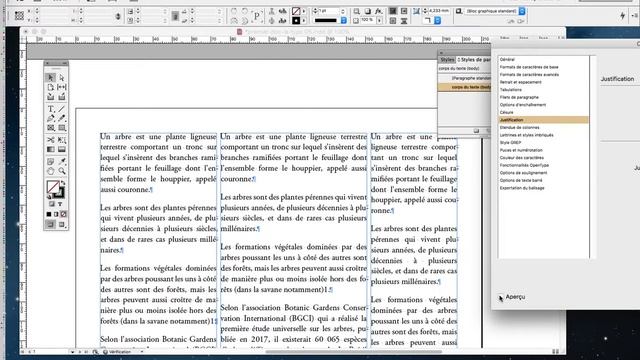Click the Styles tab in styles panel
This screenshot has width=640, height=360.
point(447,60)
